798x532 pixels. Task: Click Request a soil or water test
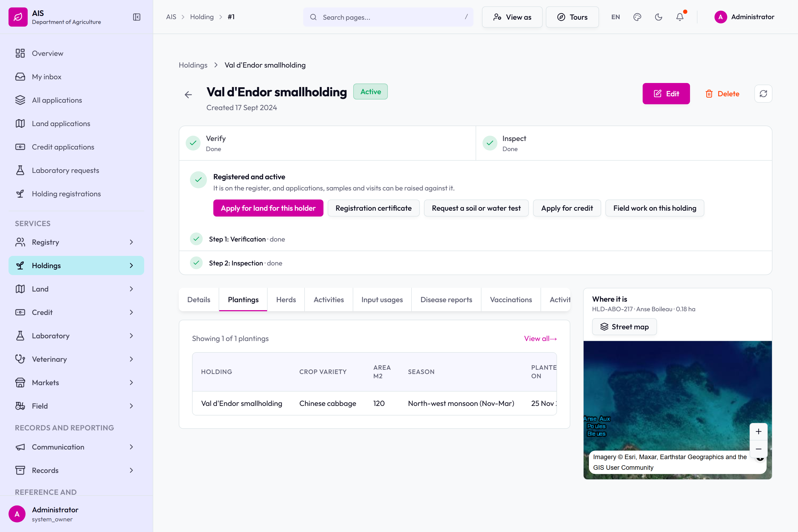click(x=476, y=208)
